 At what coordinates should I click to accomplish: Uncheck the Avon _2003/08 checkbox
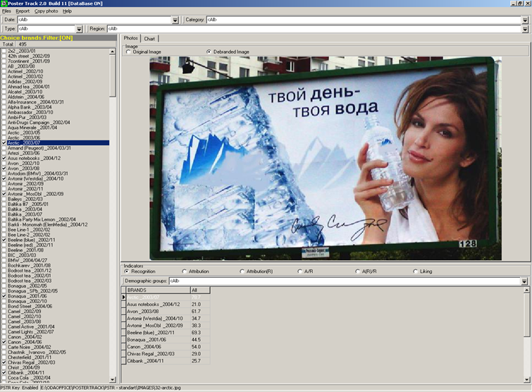[x=4, y=169]
